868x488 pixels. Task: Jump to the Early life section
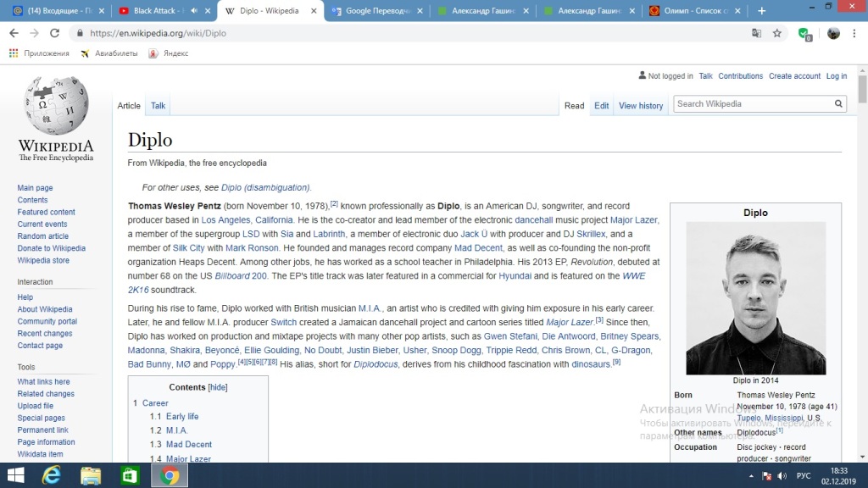coord(182,417)
